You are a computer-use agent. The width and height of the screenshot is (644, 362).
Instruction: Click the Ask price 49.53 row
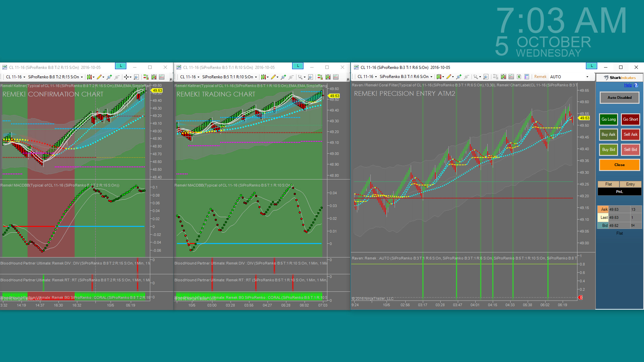[x=619, y=209]
